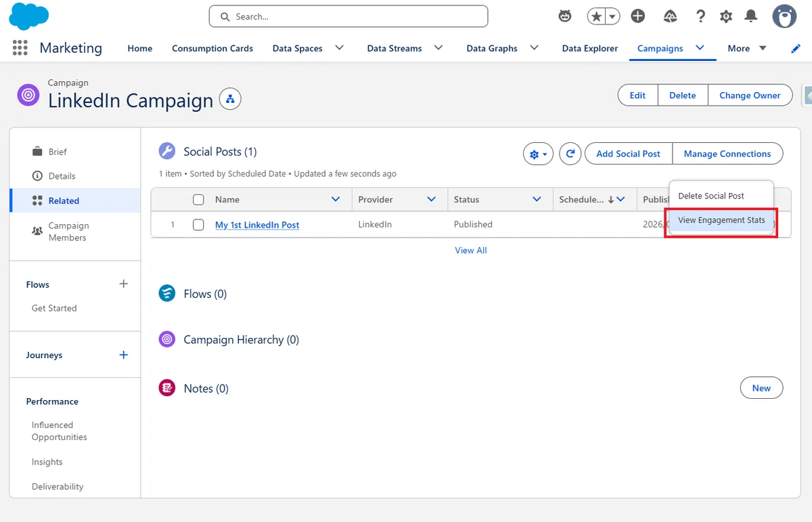Select the Details sidebar item
Image resolution: width=812 pixels, height=522 pixels.
pyautogui.click(x=75, y=176)
